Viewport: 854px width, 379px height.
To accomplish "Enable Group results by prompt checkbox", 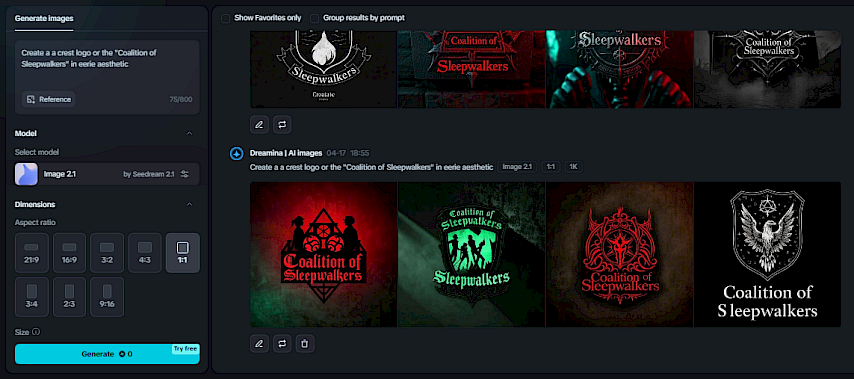I will click(314, 18).
